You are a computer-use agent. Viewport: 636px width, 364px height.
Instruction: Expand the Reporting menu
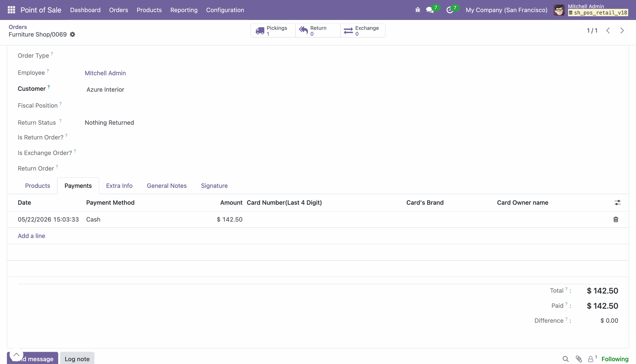click(184, 10)
